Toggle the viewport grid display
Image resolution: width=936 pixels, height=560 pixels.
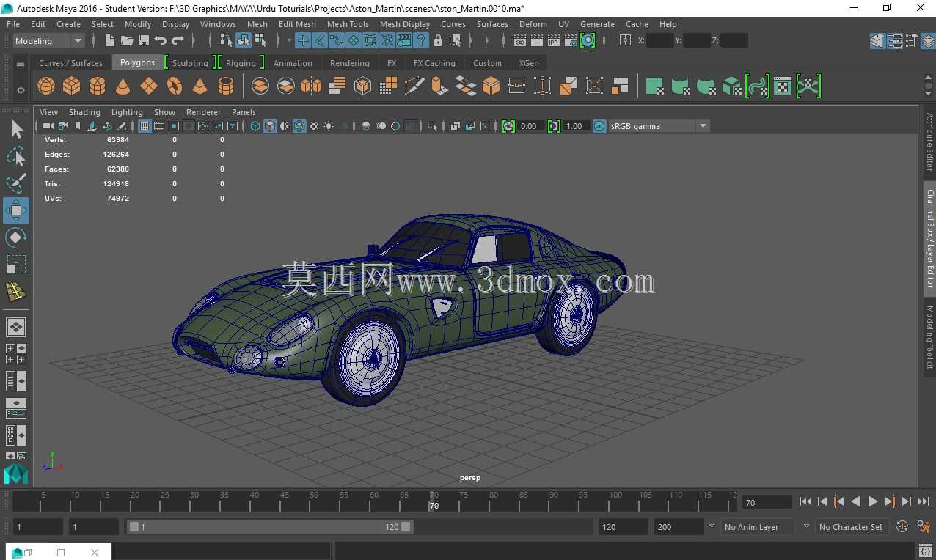(145, 126)
